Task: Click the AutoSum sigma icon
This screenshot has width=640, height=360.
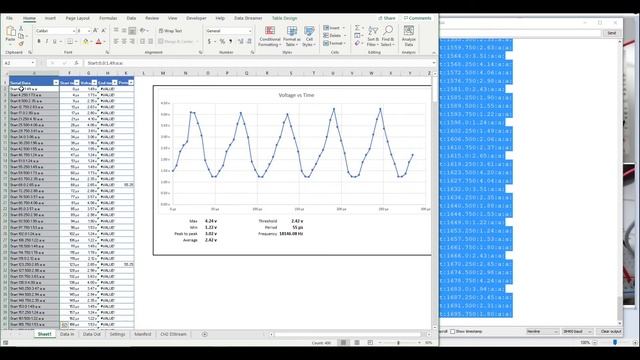Action: [357, 28]
